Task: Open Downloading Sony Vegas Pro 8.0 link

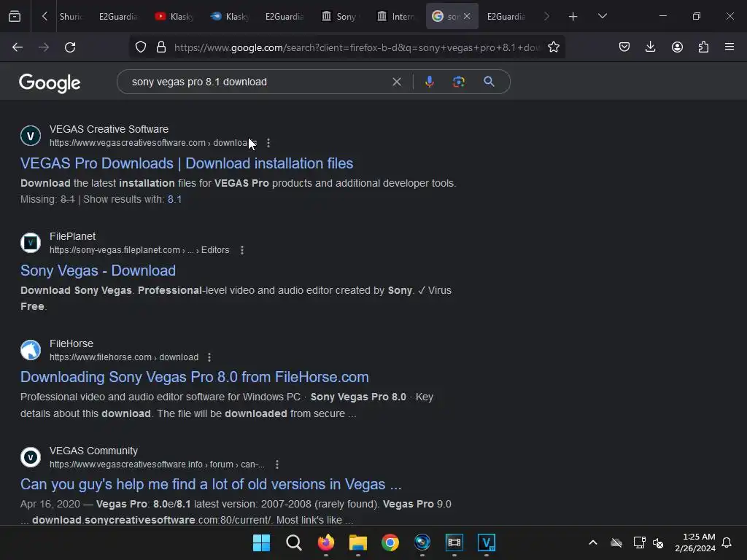Action: [x=194, y=377]
